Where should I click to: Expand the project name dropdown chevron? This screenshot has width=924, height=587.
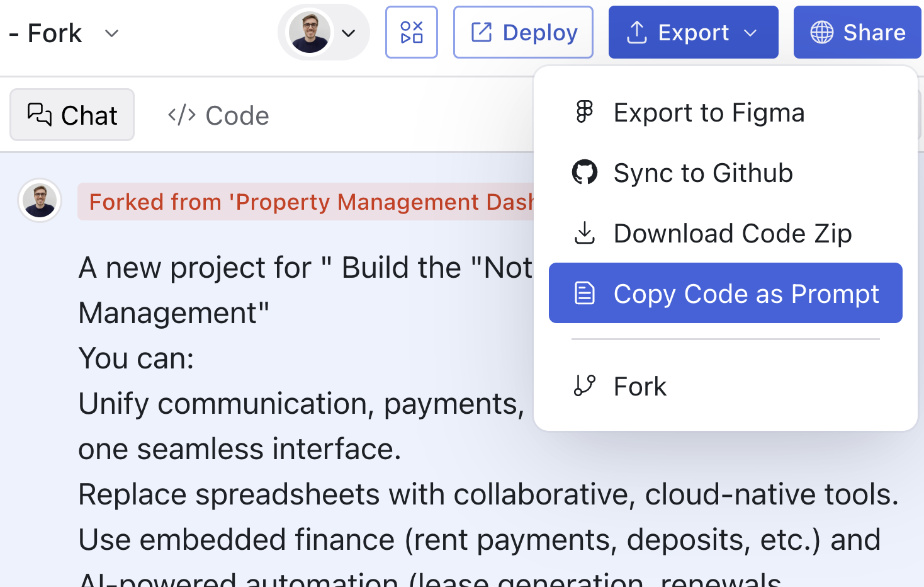tap(111, 33)
